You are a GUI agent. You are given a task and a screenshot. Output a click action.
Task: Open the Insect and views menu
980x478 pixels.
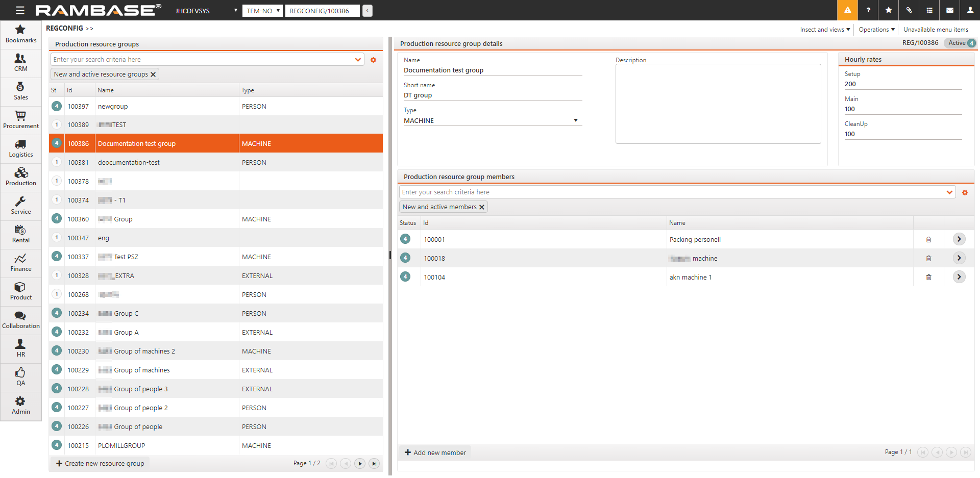[825, 30]
